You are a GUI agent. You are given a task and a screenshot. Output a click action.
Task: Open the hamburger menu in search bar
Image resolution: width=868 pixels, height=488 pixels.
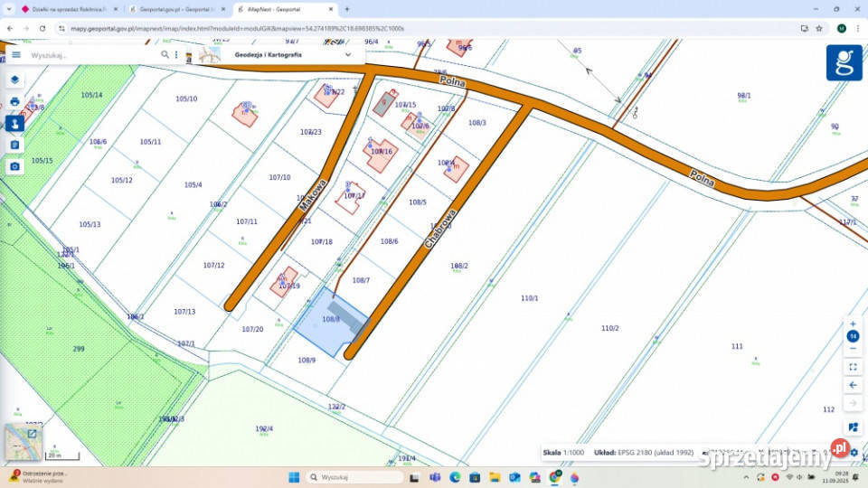coord(16,54)
